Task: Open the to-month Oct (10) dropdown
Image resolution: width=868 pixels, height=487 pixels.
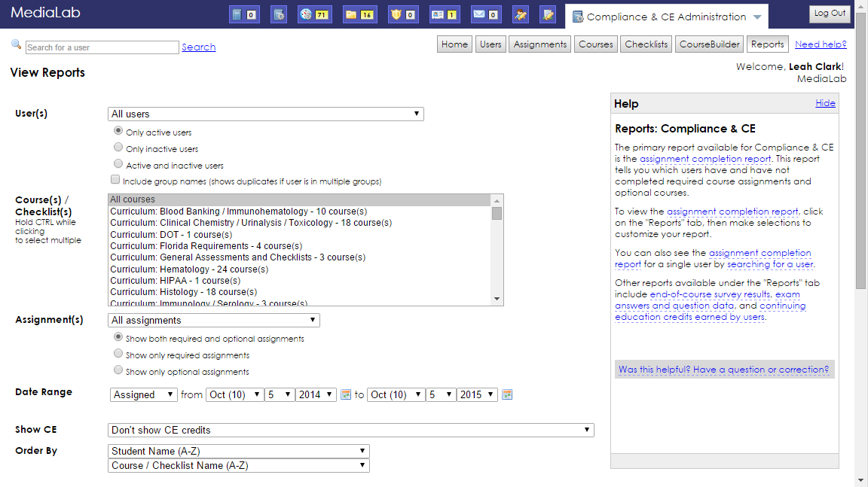Action: [x=396, y=394]
